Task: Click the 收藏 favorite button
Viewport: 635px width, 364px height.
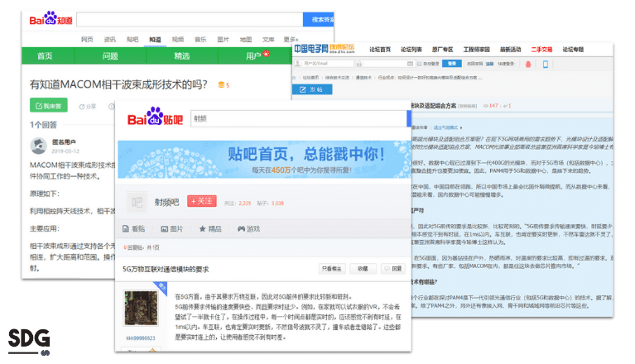Action: coord(363,269)
